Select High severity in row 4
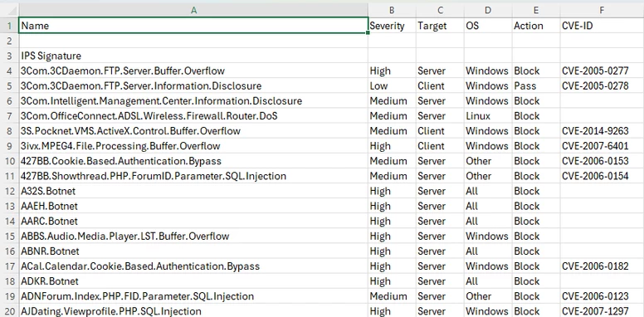This screenshot has height=317, width=644. point(392,71)
